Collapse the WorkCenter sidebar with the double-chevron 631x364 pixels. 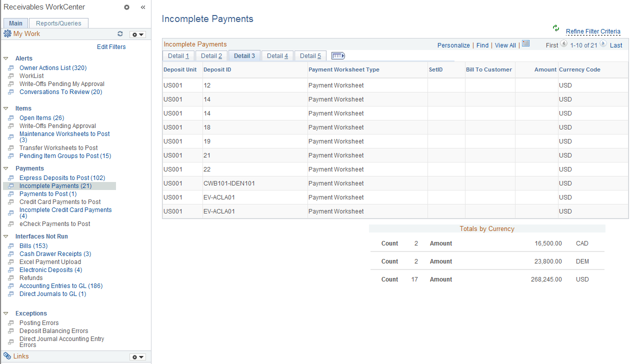pos(142,7)
